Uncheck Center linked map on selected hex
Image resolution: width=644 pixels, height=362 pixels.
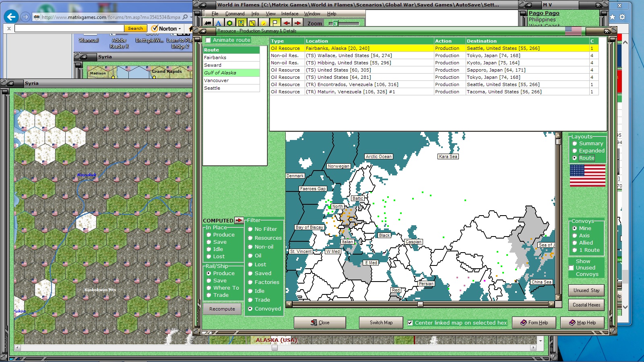pyautogui.click(x=410, y=323)
